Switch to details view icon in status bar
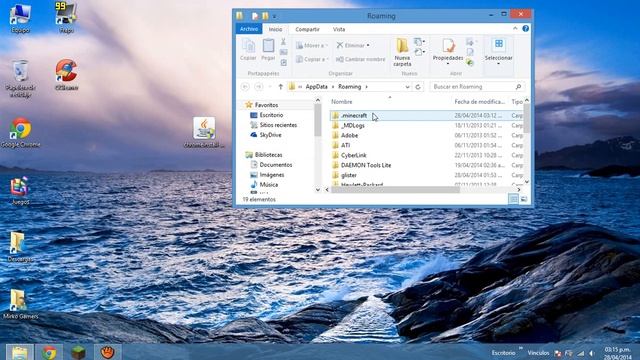Viewport: 640px width, 360px height. (x=513, y=199)
